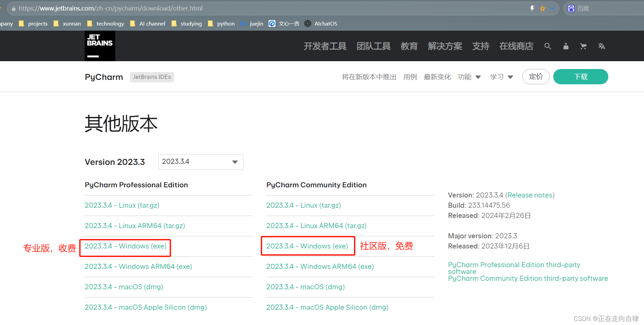Click the language translate icon
644x325 pixels.
coord(601,46)
